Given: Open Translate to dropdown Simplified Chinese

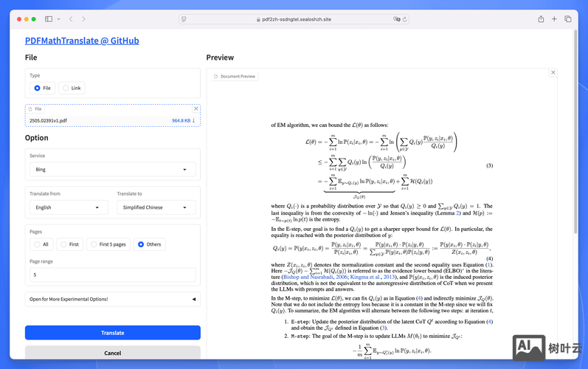Looking at the screenshot, I should pyautogui.click(x=156, y=207).
